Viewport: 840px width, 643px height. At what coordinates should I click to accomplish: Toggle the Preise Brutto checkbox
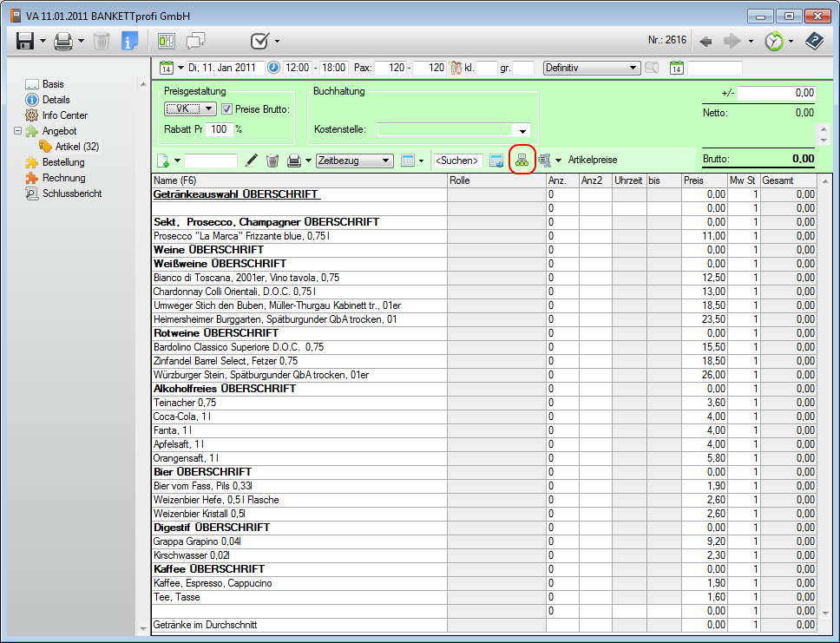coord(227,108)
